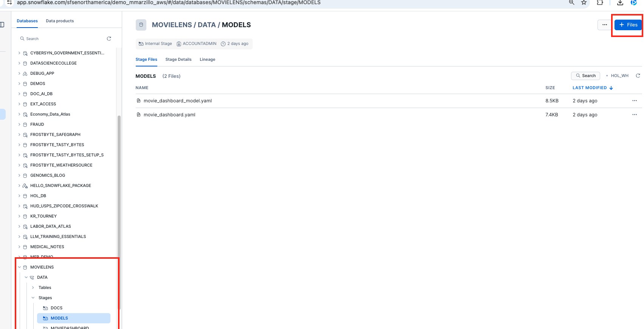Click the browser profile icon at top right
This screenshot has width=644, height=329.
[x=634, y=3]
